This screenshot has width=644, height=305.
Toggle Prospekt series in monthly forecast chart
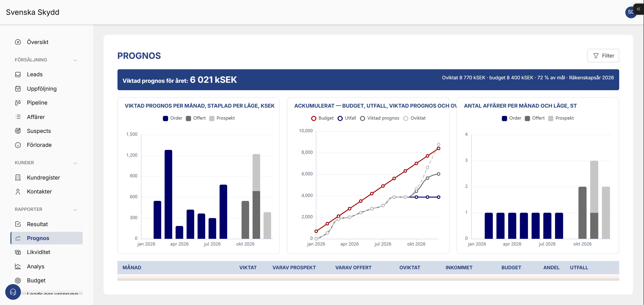click(x=222, y=118)
